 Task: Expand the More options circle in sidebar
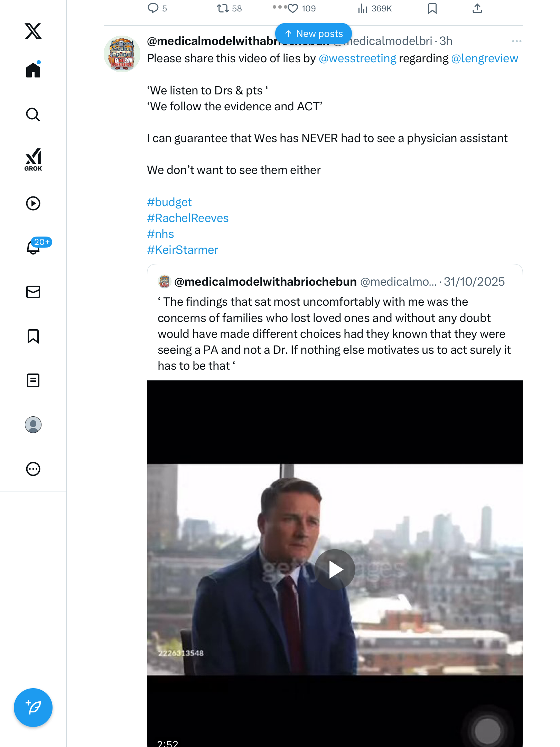pos(33,469)
